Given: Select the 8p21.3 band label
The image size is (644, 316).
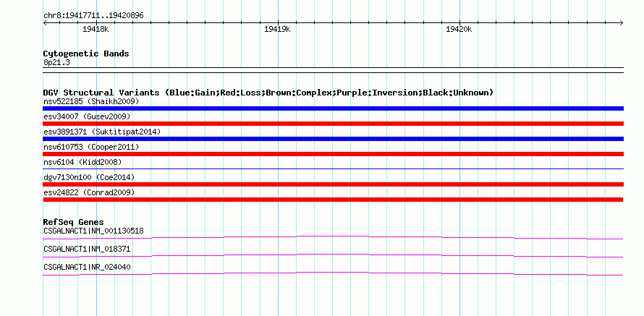Looking at the screenshot, I should coord(56,62).
